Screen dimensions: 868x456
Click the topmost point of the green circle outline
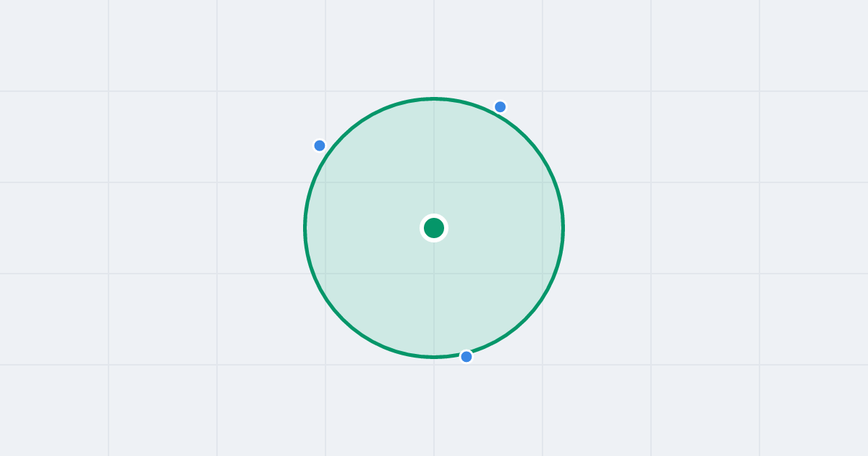(434, 98)
